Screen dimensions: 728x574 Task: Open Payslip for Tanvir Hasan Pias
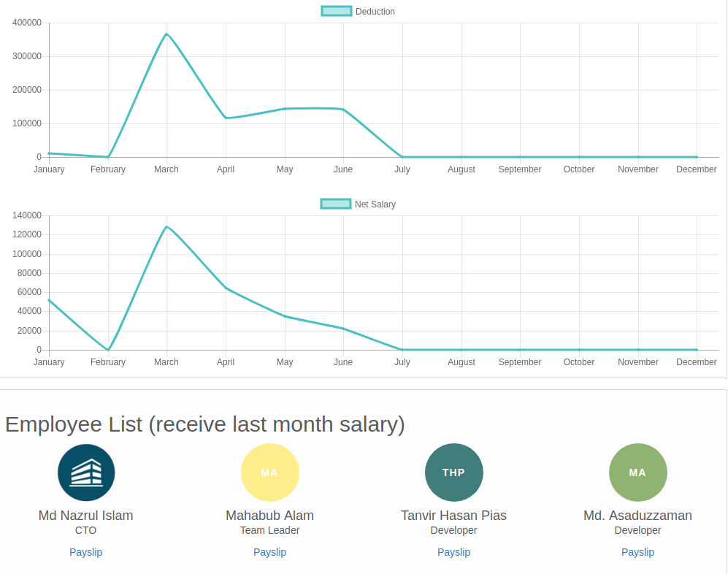454,552
